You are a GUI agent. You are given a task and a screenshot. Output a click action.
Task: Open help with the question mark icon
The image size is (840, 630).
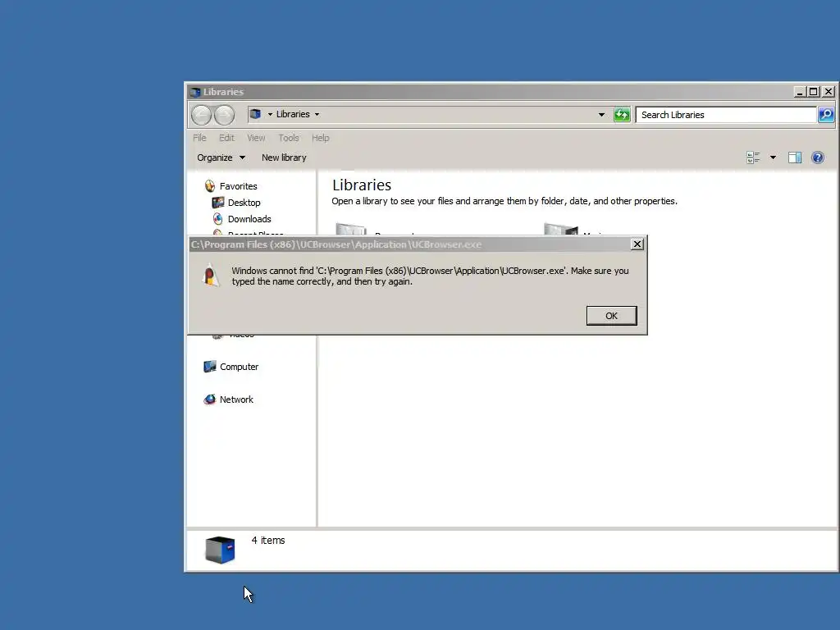[x=818, y=157]
